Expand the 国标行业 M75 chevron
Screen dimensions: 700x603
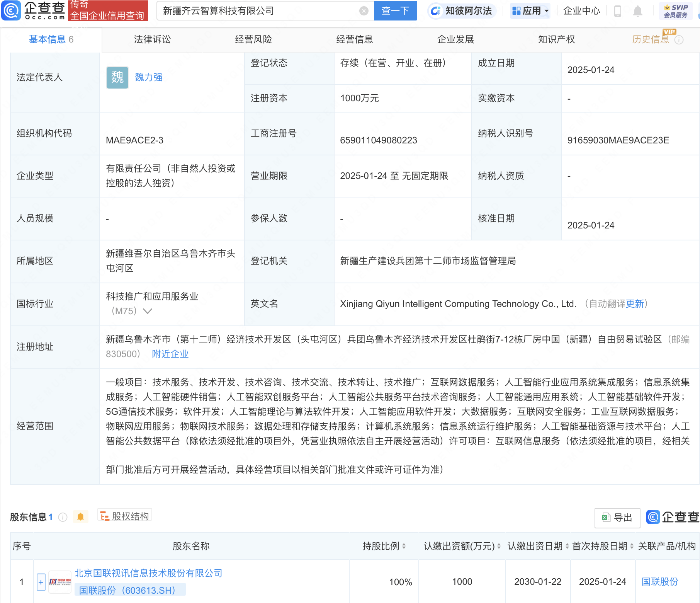pos(148,311)
